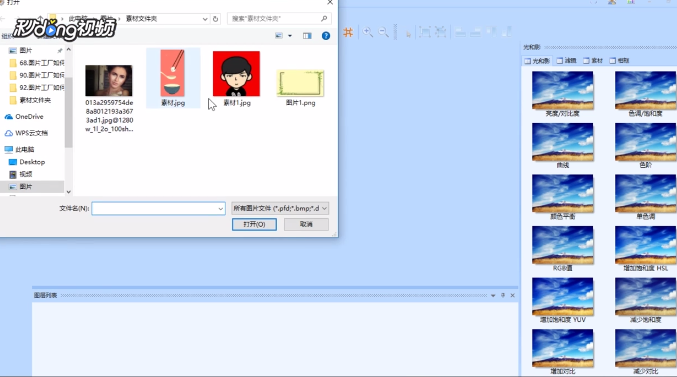Click the 文件名 input field
677x377 pixels.
pyautogui.click(x=158, y=209)
